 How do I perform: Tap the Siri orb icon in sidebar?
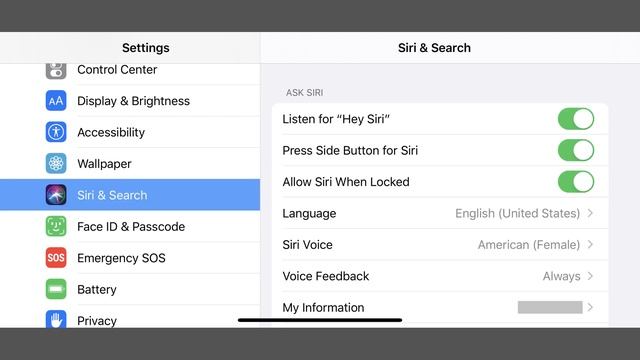coord(56,195)
